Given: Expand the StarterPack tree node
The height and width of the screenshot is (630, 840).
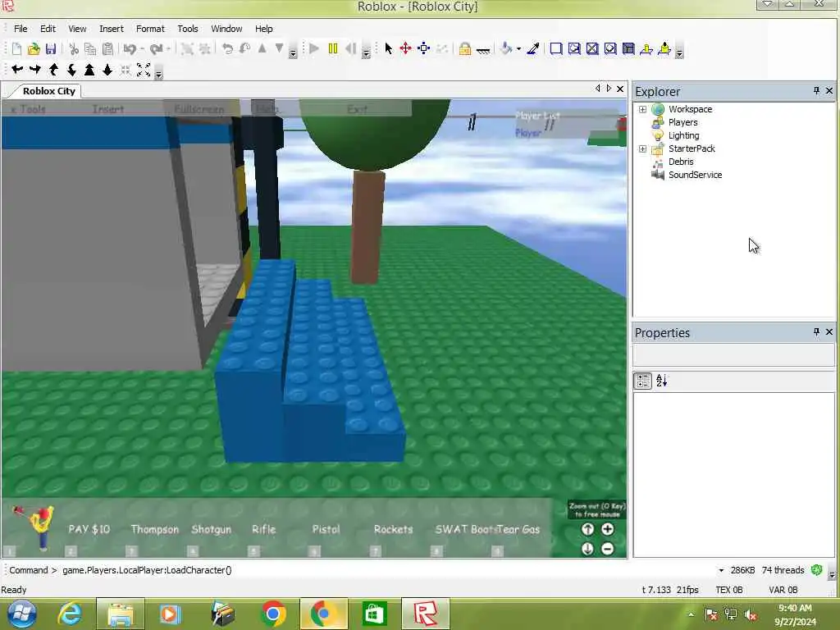Looking at the screenshot, I should [642, 149].
